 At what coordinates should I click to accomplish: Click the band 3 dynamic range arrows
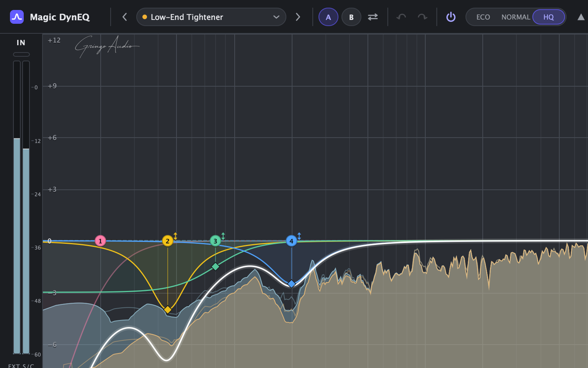tap(223, 236)
